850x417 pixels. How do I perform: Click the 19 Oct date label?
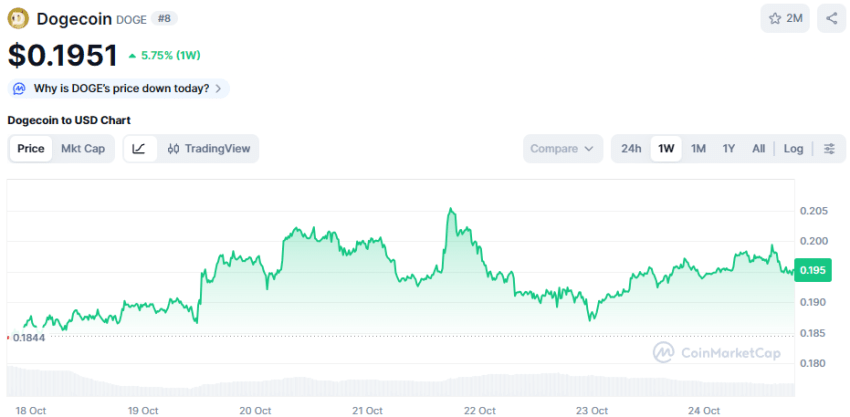pyautogui.click(x=143, y=410)
